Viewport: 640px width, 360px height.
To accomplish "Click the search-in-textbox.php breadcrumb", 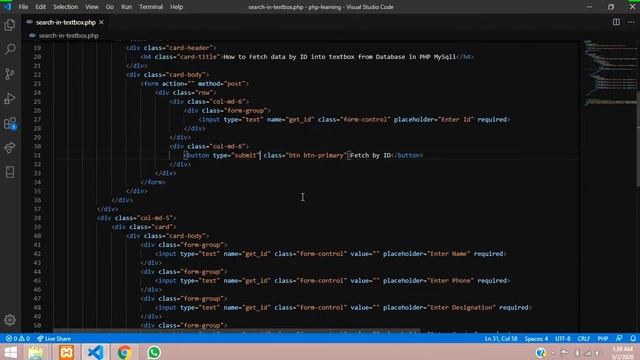I will point(68,36).
